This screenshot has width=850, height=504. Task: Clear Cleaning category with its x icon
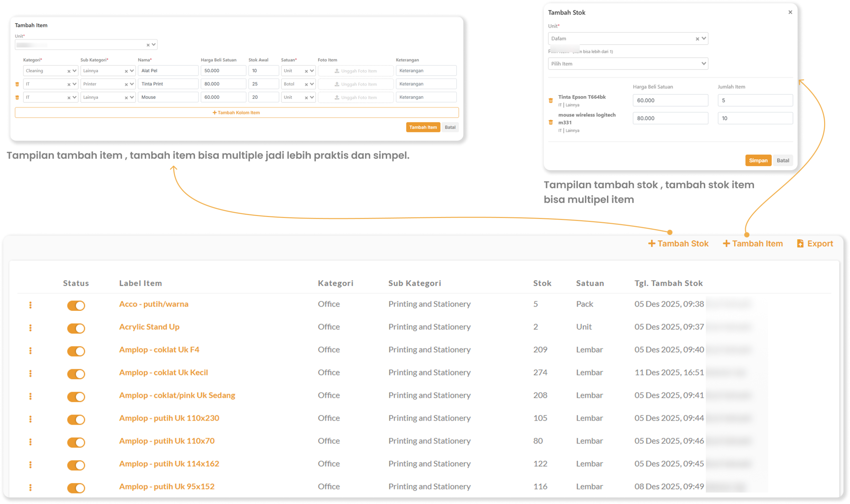tap(69, 71)
